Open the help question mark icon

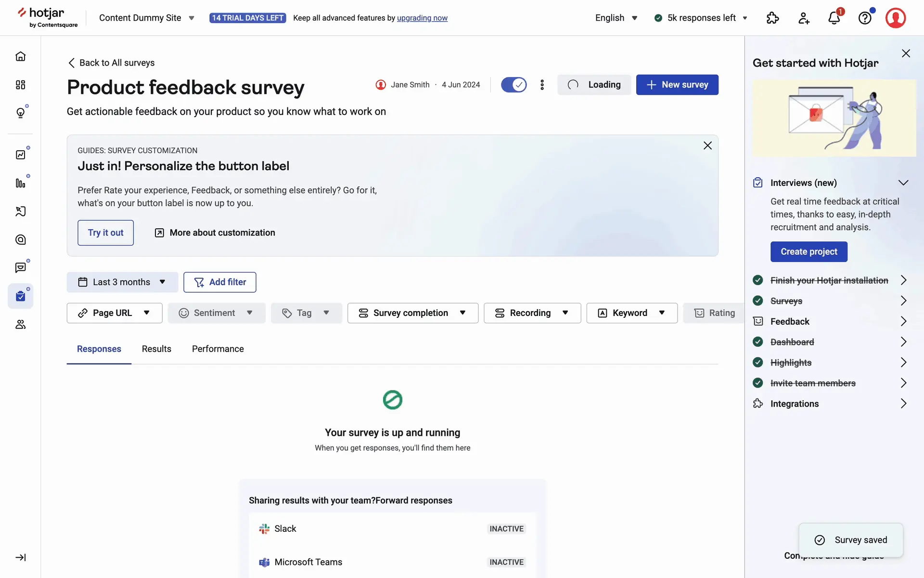[x=865, y=18]
